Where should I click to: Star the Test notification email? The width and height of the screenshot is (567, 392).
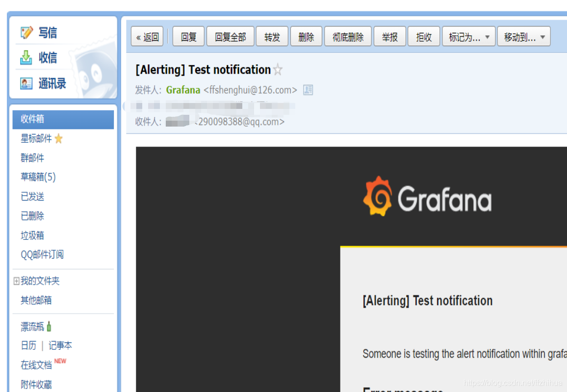click(x=278, y=70)
